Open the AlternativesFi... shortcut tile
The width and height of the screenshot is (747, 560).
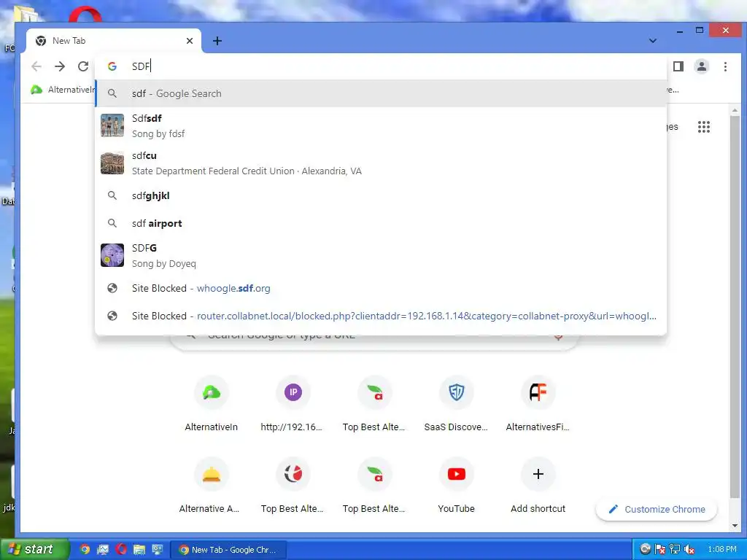tap(538, 404)
